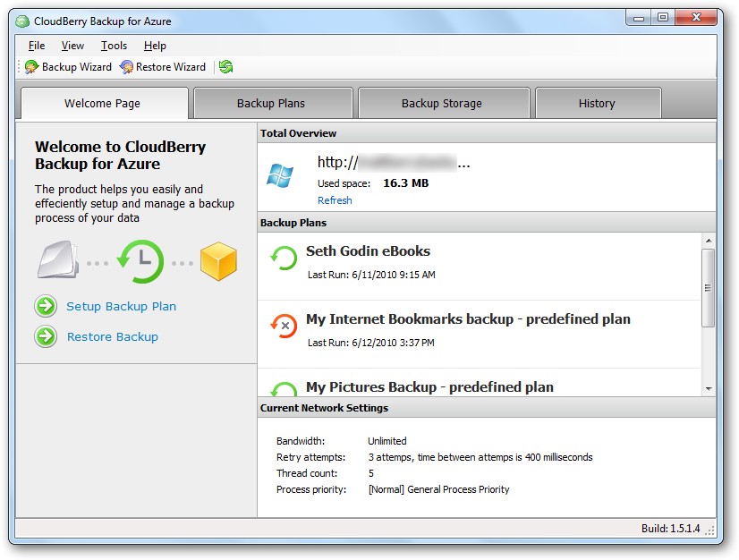Click the Backup Wizard toolbar icon
The height and width of the screenshot is (560, 739).
(31, 67)
